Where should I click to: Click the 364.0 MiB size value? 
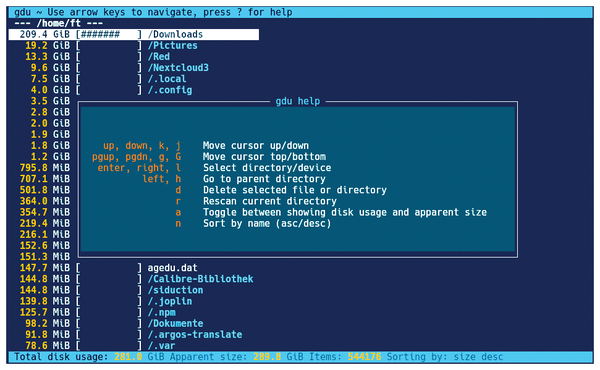[x=45, y=201]
